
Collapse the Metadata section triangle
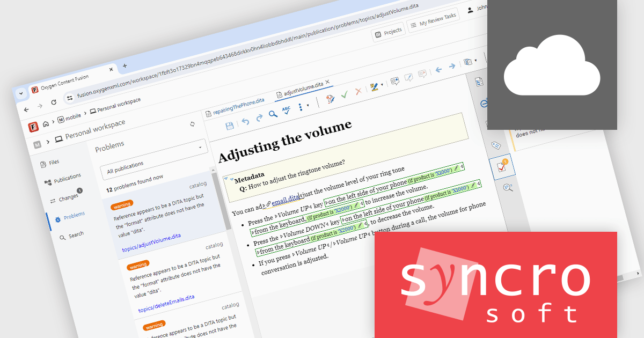231,179
